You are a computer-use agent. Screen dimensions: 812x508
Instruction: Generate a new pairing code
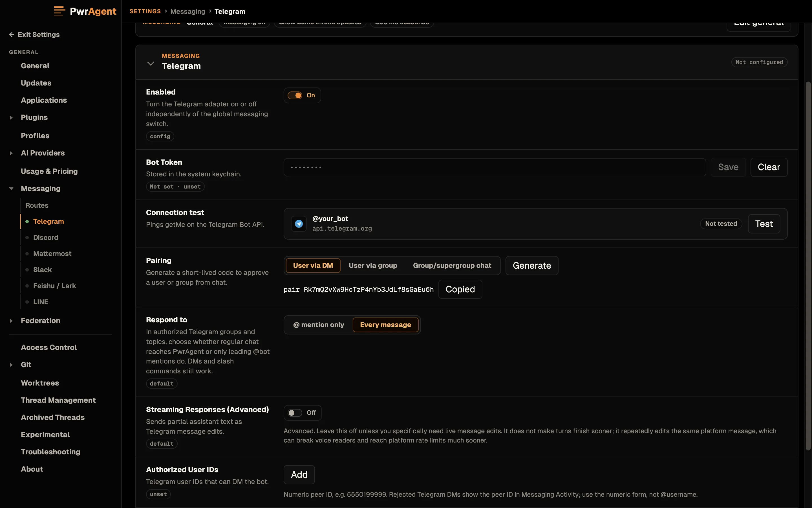(532, 266)
